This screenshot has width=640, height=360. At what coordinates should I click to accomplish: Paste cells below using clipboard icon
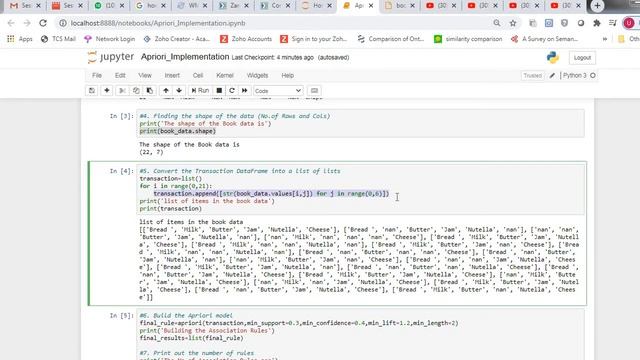pos(150,91)
